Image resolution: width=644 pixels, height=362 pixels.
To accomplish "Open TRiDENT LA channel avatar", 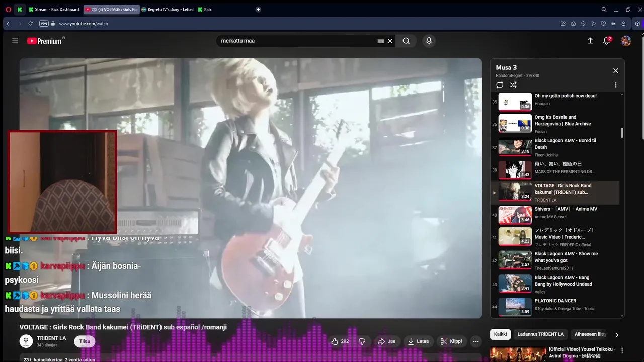I will pyautogui.click(x=26, y=341).
